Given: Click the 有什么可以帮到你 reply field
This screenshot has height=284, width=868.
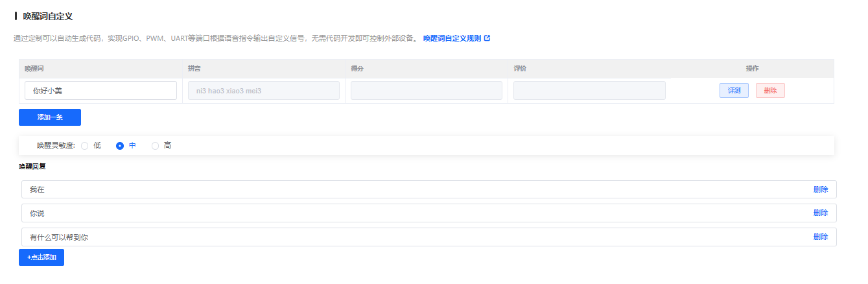Looking at the screenshot, I should pyautogui.click(x=415, y=237).
